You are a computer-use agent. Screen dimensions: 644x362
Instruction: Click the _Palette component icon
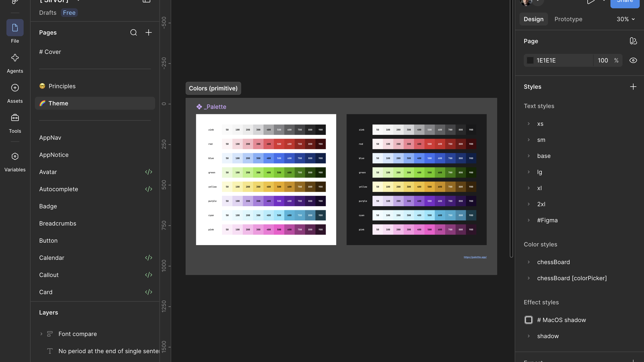[x=199, y=107]
